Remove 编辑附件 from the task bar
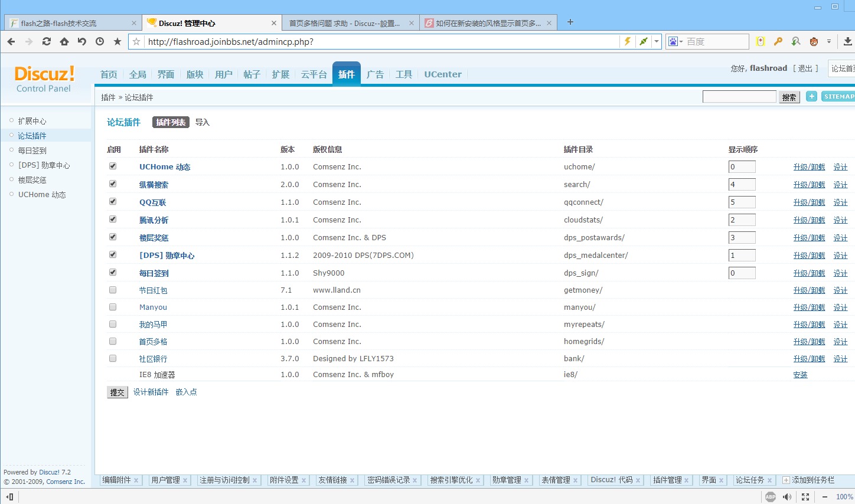855x504 pixels. (136, 480)
